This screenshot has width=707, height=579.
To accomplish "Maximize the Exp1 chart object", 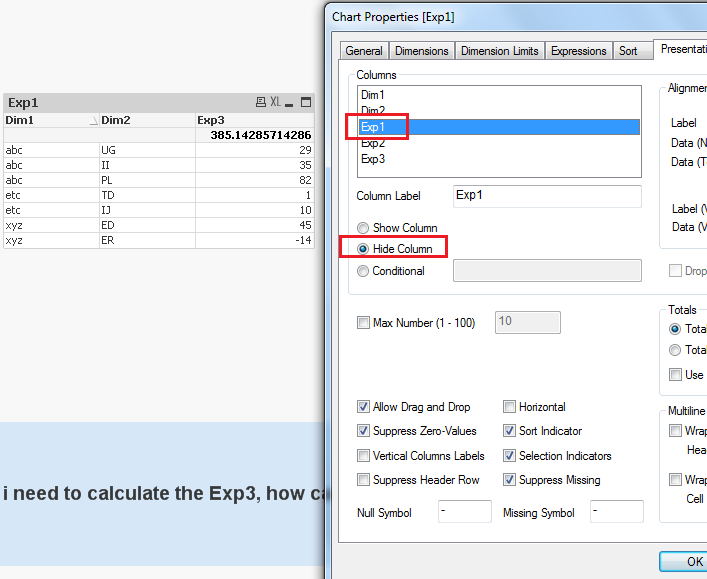I will [306, 102].
